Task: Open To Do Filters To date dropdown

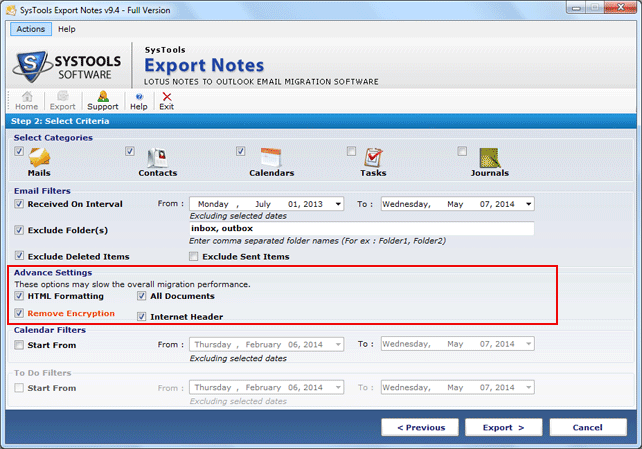Action: 529,387
